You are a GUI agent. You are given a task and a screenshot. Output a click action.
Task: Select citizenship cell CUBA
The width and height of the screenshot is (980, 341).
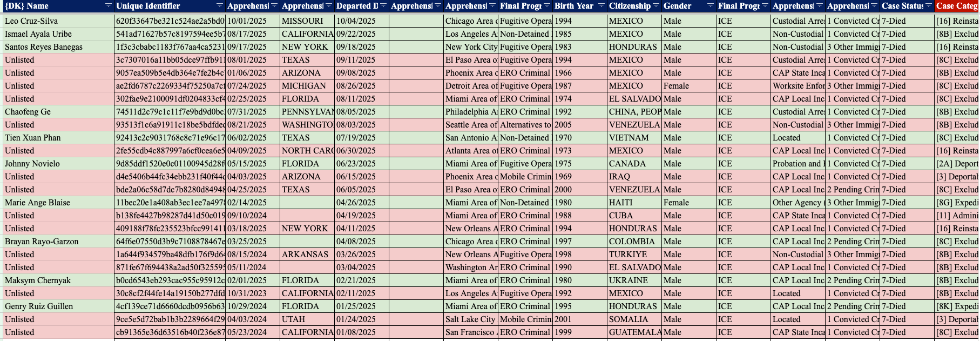point(634,216)
